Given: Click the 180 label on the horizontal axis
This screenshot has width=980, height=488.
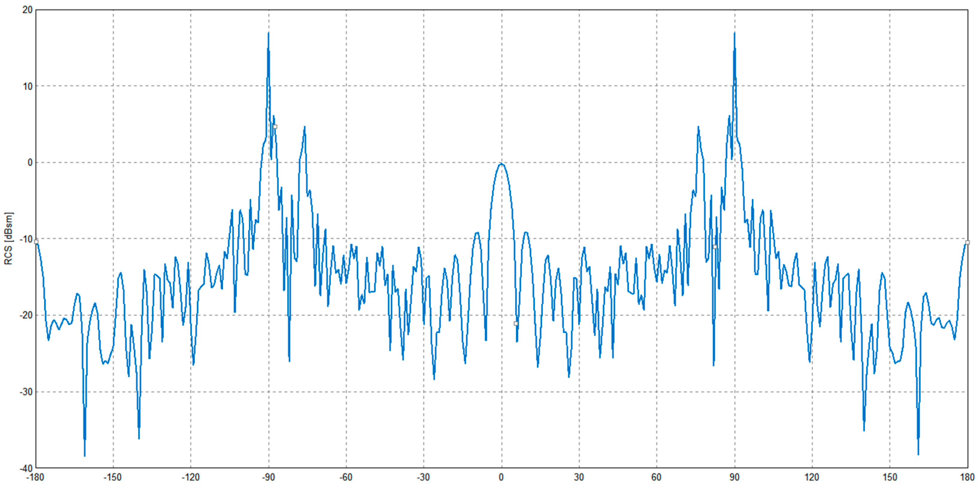Looking at the screenshot, I should [967, 477].
